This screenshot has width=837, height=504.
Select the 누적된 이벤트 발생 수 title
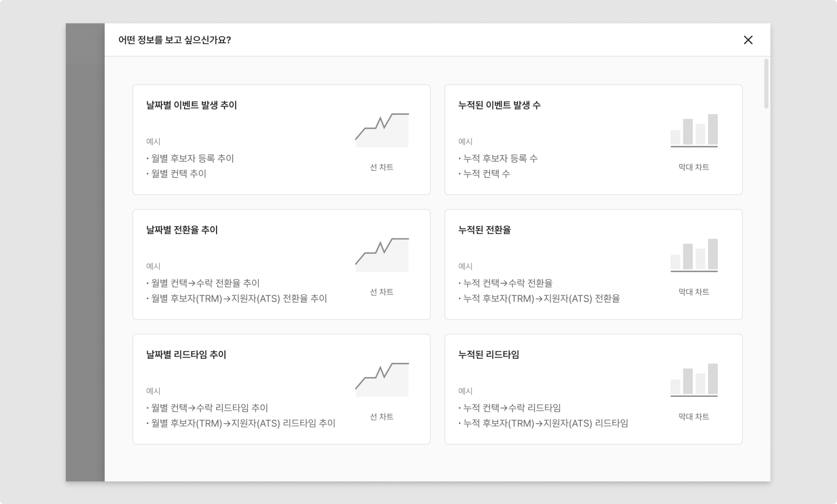(x=499, y=105)
